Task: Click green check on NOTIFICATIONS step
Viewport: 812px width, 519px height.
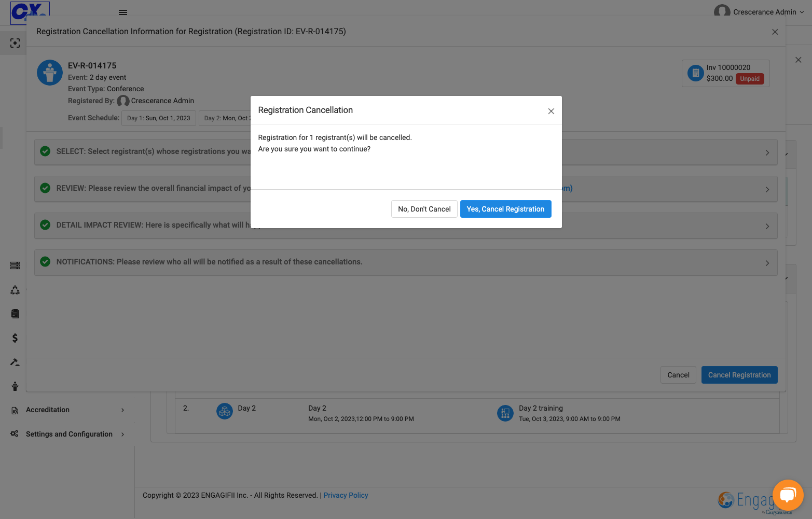Action: 45,262
